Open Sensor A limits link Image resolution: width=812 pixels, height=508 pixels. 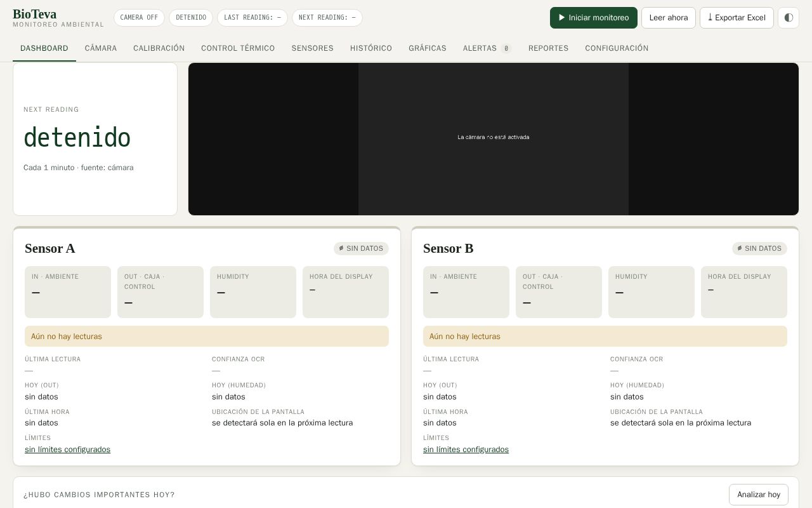68,450
